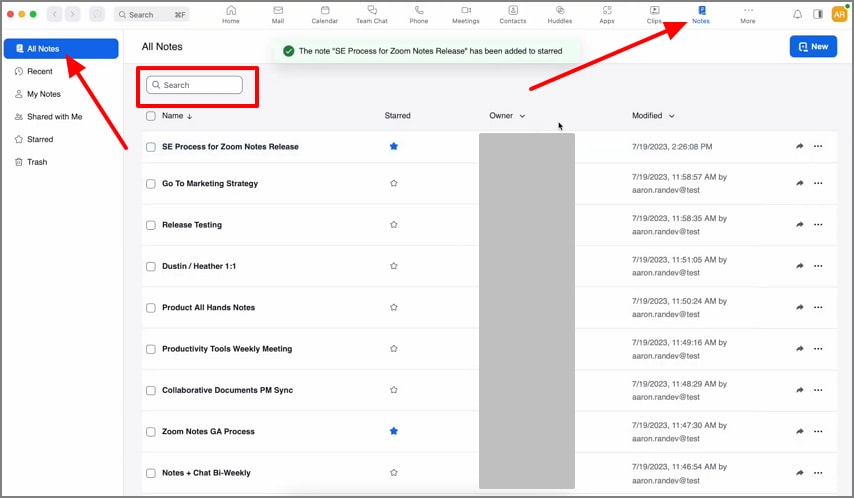Viewport: 854px width, 498px height.
Task: Open the Huddles tab
Action: coord(560,15)
